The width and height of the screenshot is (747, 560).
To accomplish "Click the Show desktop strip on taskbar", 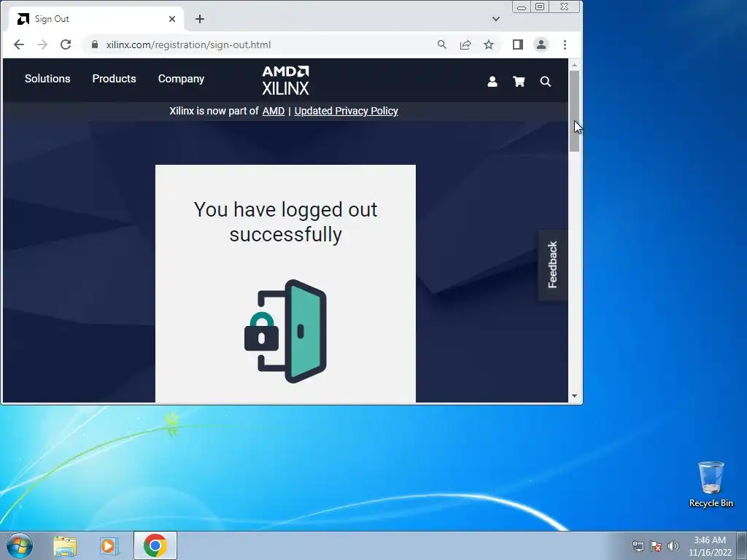I will point(742,546).
